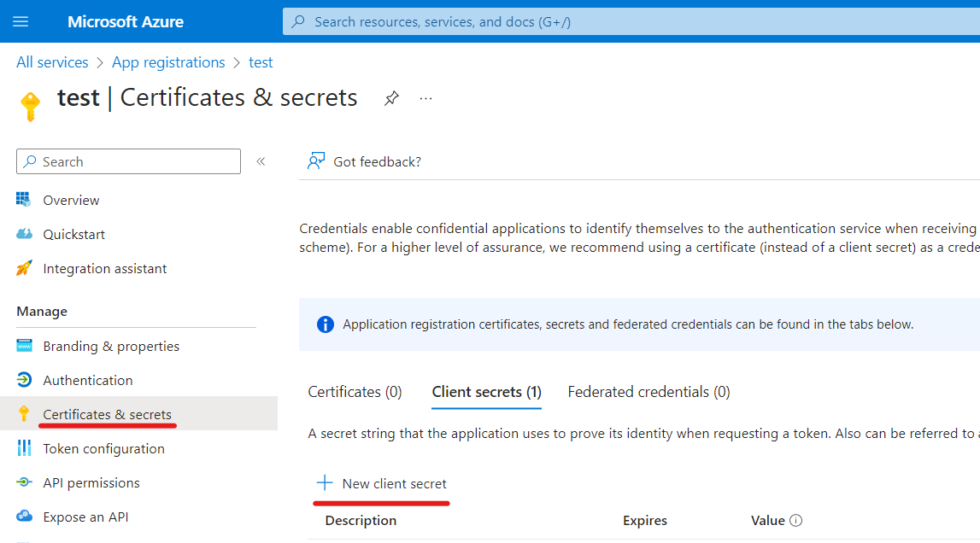Image resolution: width=980 pixels, height=543 pixels.
Task: Click the plus icon for new secret
Action: click(325, 482)
